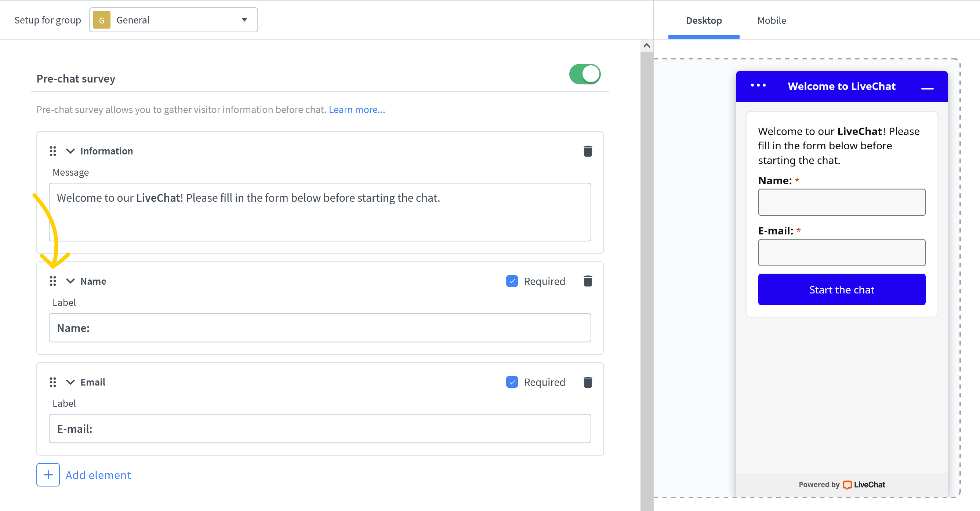Collapse the Name element section
The width and height of the screenshot is (980, 511).
[x=70, y=281]
